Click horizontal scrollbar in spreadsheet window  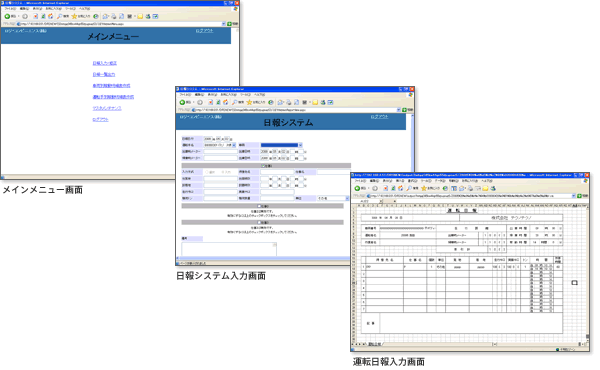537,344
